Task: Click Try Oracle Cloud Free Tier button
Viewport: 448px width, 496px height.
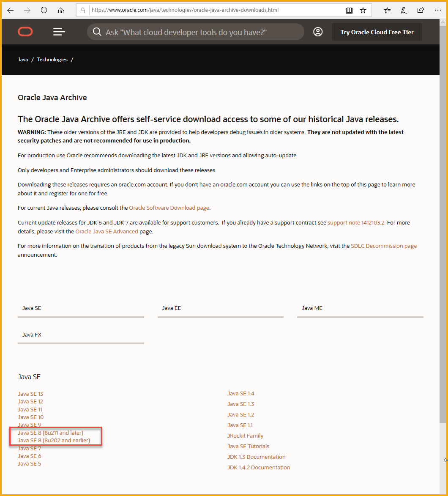Action: point(377,32)
